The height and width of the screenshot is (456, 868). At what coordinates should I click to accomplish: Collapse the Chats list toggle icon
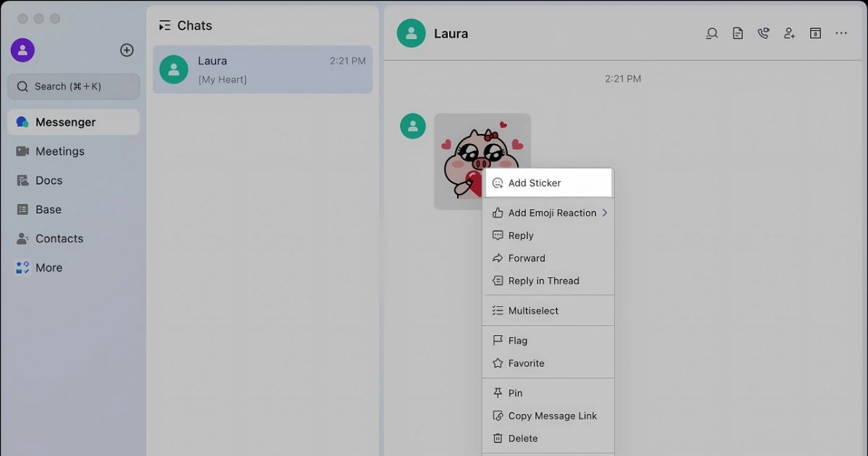(165, 25)
